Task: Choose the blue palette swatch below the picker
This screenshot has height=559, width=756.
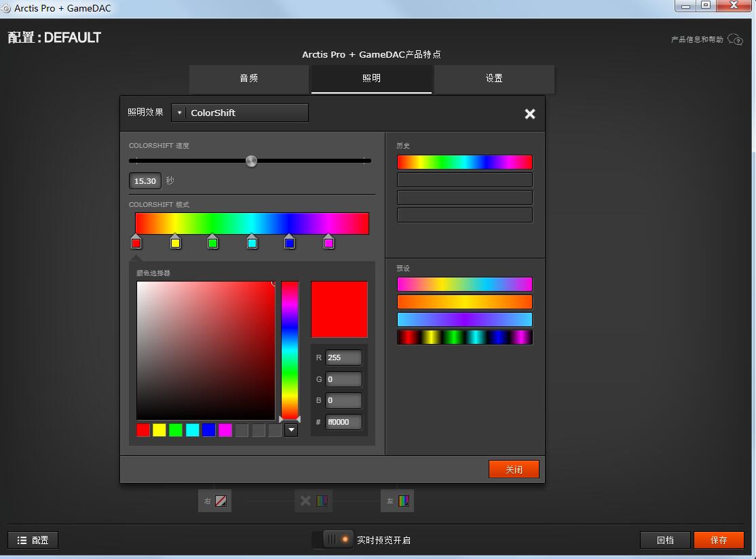Action: coord(209,430)
